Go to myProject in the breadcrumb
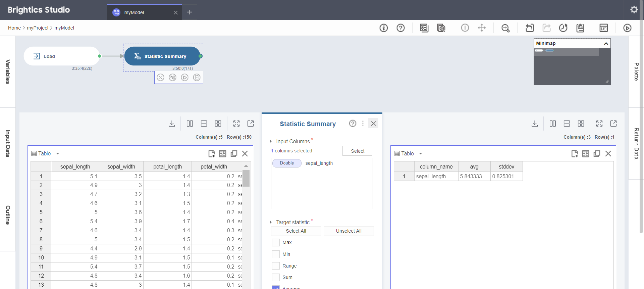The width and height of the screenshot is (644, 289). click(38, 28)
